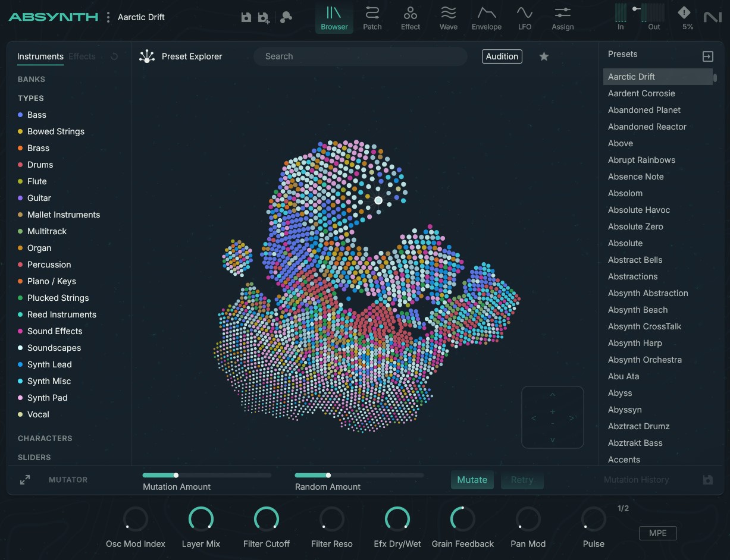Viewport: 730px width, 560px height.
Task: Open the Wave editor page
Action: point(449,18)
